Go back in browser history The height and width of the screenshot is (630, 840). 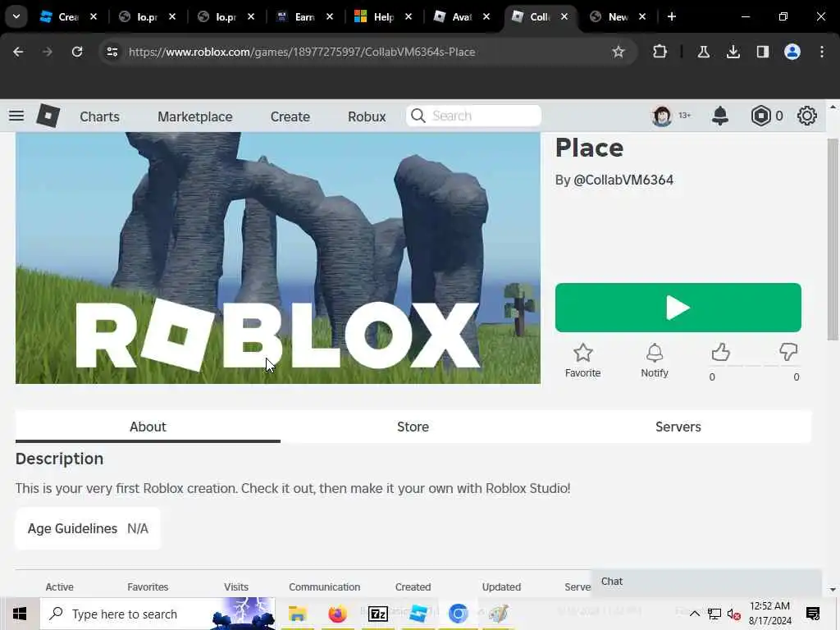coord(18,52)
